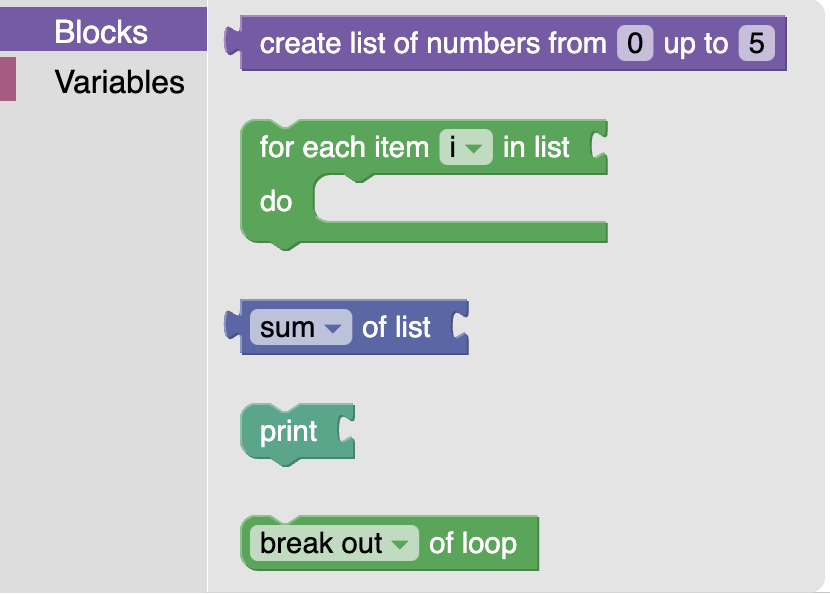Click the 'of list' text on sum block
The image size is (830, 594).
point(396,327)
